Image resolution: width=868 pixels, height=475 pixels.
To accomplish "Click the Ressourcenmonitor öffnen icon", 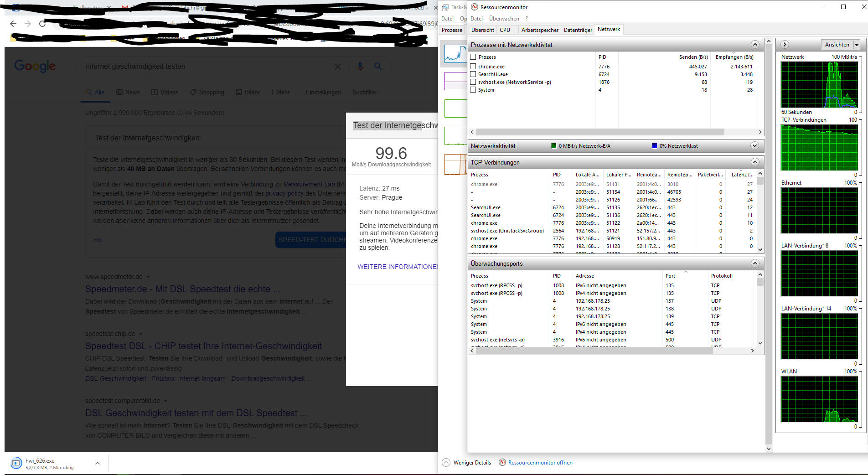I will point(502,462).
